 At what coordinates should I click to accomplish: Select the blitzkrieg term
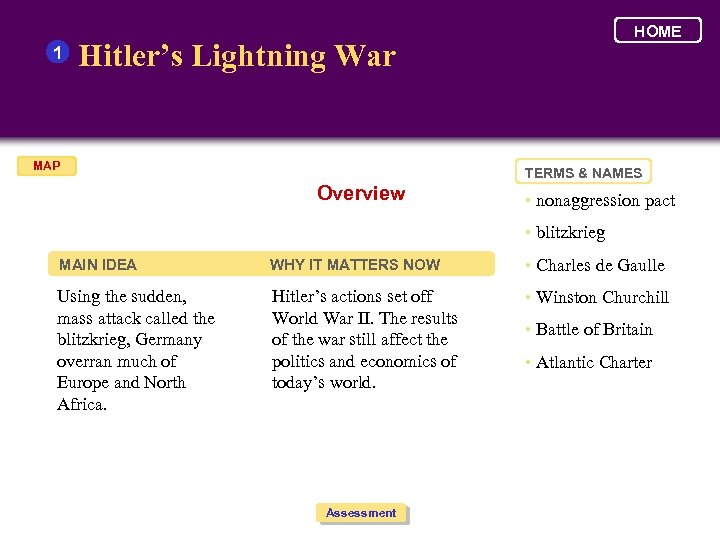[x=570, y=233]
